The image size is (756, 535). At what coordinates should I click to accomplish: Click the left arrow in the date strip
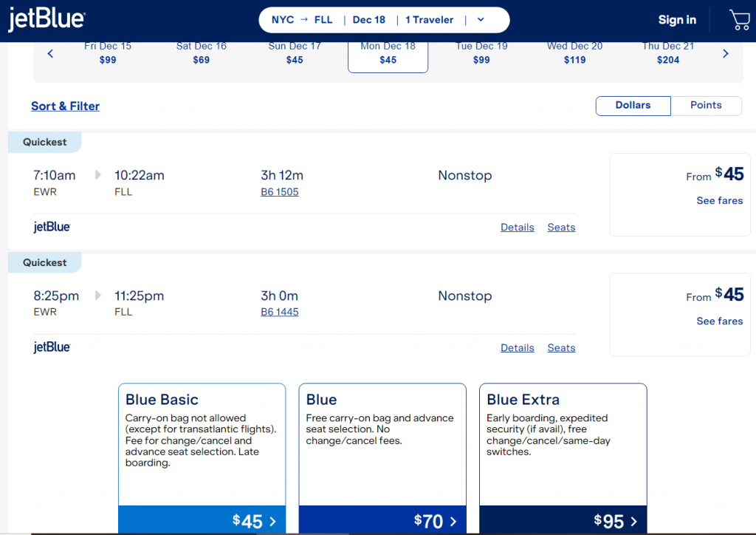point(50,53)
